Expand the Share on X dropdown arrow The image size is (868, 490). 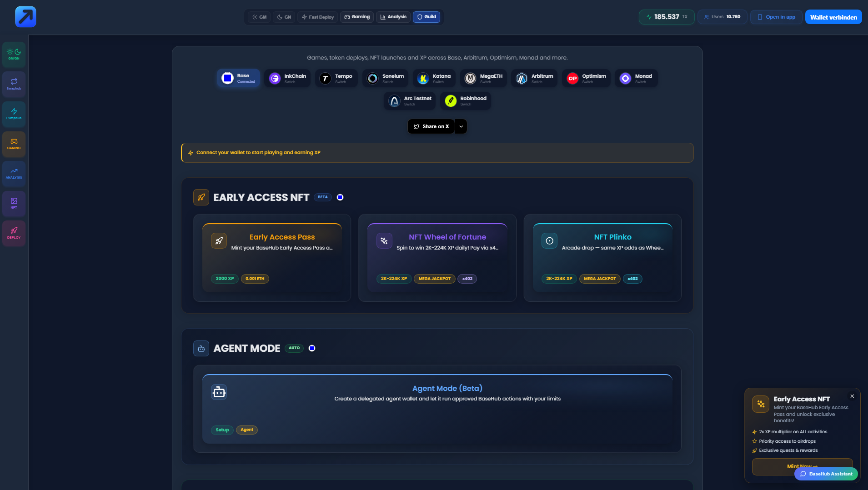click(x=461, y=126)
